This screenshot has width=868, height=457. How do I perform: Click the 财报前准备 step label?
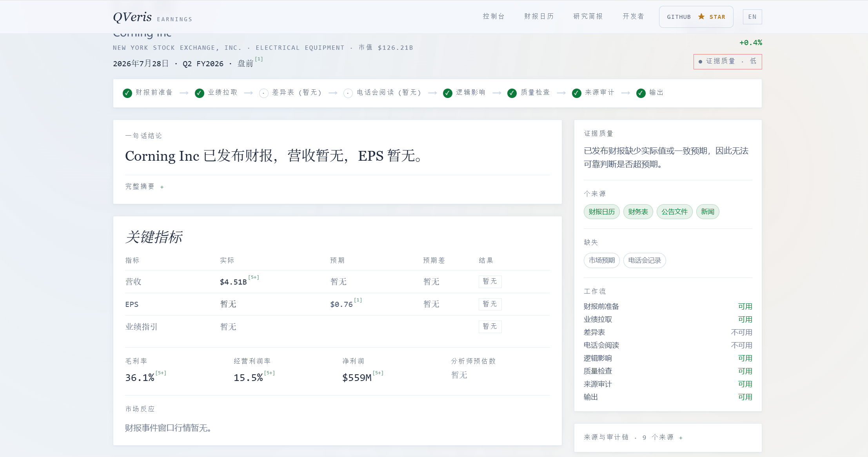pos(154,92)
